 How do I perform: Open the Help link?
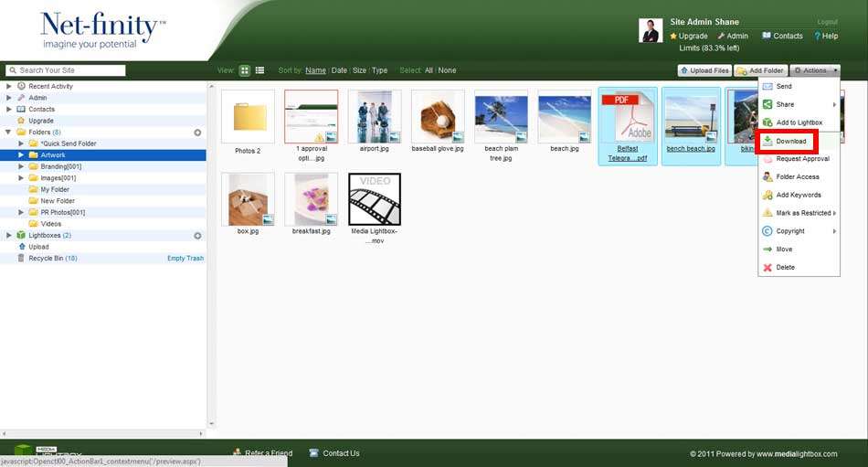[825, 37]
